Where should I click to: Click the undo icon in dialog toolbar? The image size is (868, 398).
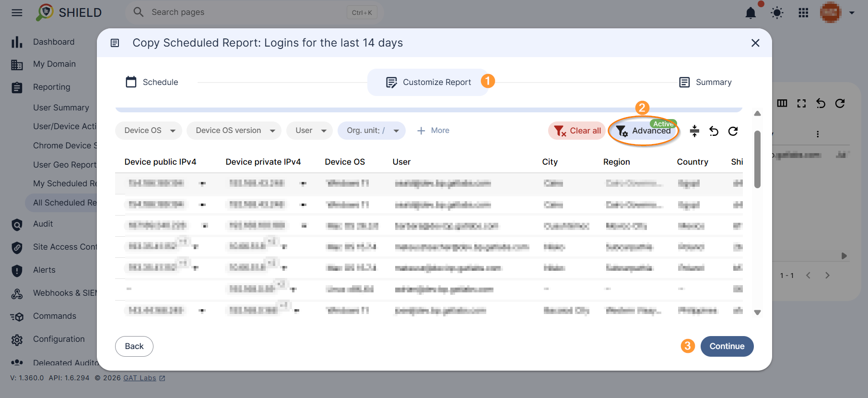click(714, 131)
